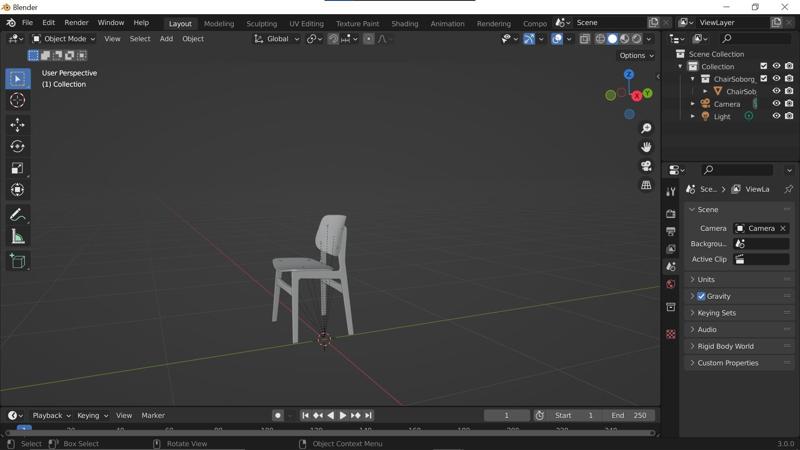Disable the Light in renders (camera icon)
The image size is (800, 450).
(789, 116)
